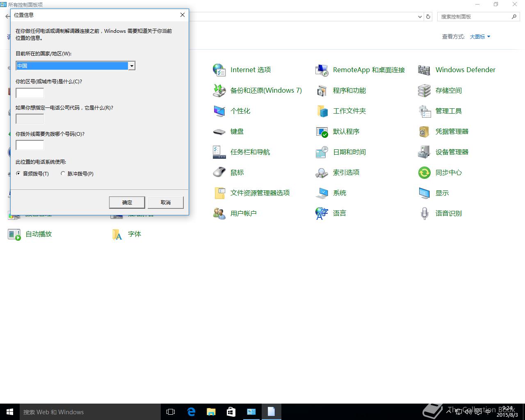
Task: Go back with the arrow button
Action: click(x=7, y=16)
